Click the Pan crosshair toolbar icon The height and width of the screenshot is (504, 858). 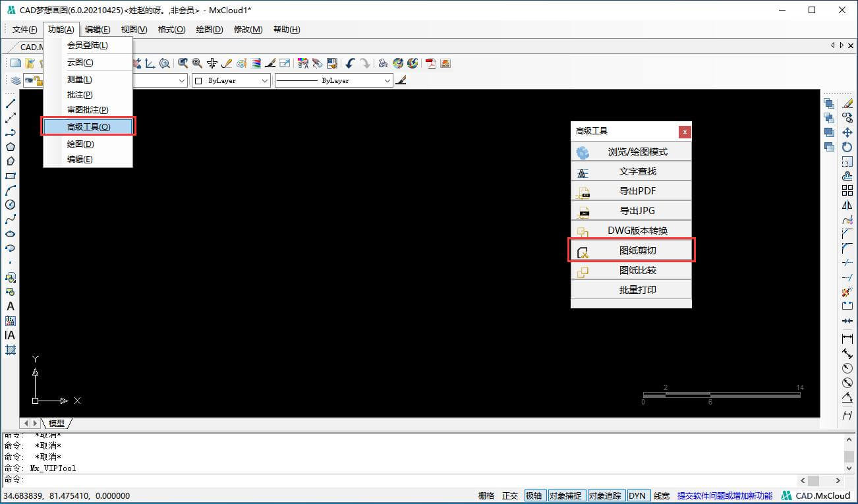pos(212,63)
